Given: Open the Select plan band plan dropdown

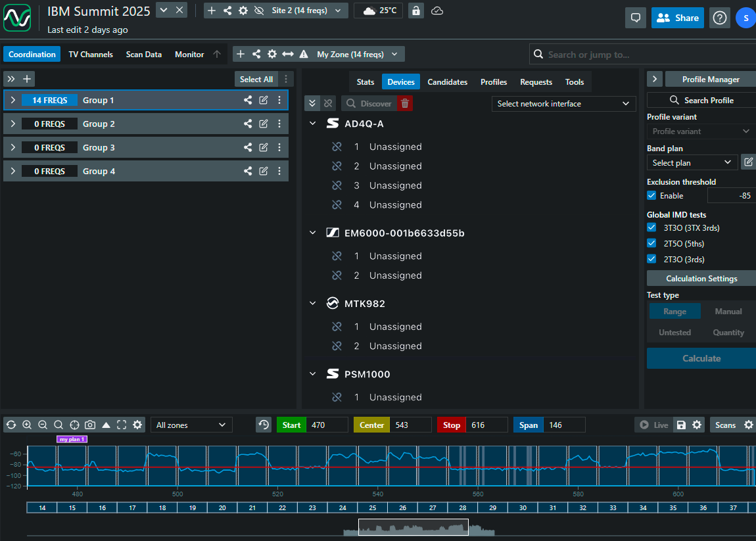Looking at the screenshot, I should pos(692,162).
